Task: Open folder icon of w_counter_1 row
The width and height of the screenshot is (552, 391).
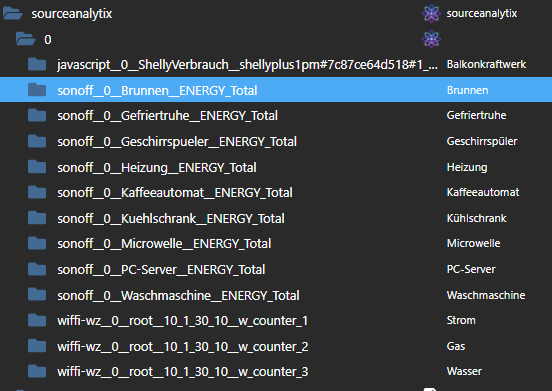Action: [x=37, y=321]
